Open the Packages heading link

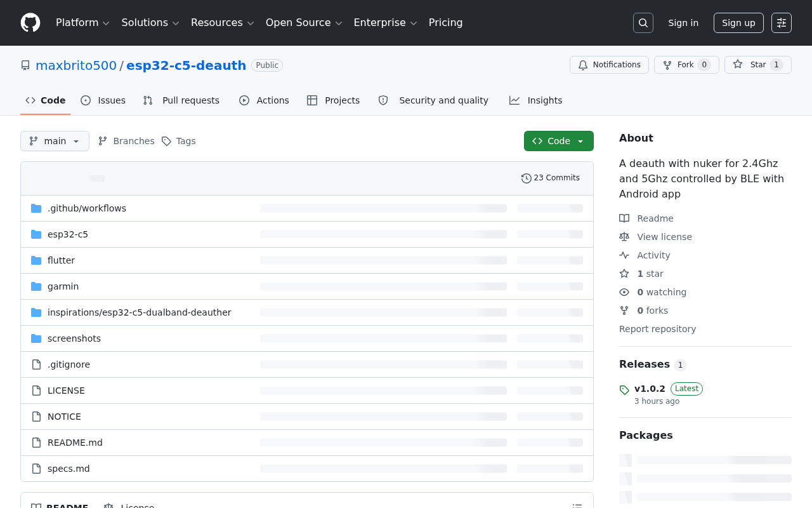point(646,435)
